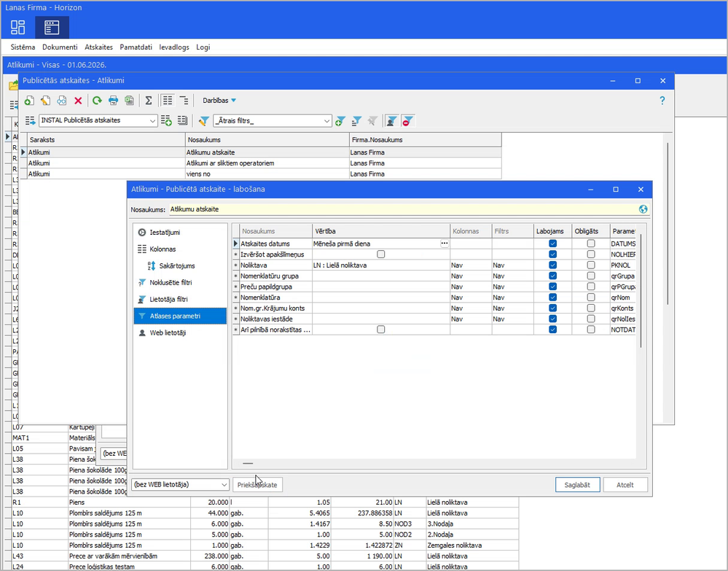Viewport: 728px width, 571px height.
Task: Open the Darbības dropdown menu
Action: point(219,101)
